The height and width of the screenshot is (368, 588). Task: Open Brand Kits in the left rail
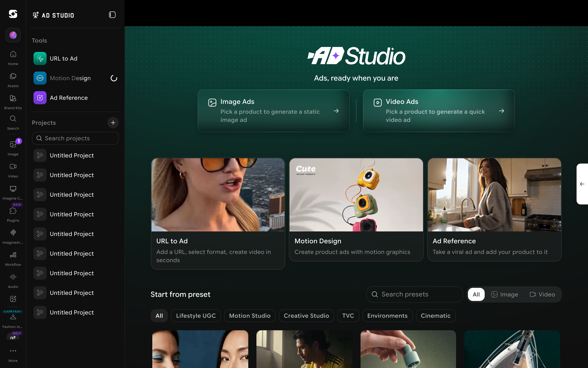pyautogui.click(x=13, y=102)
